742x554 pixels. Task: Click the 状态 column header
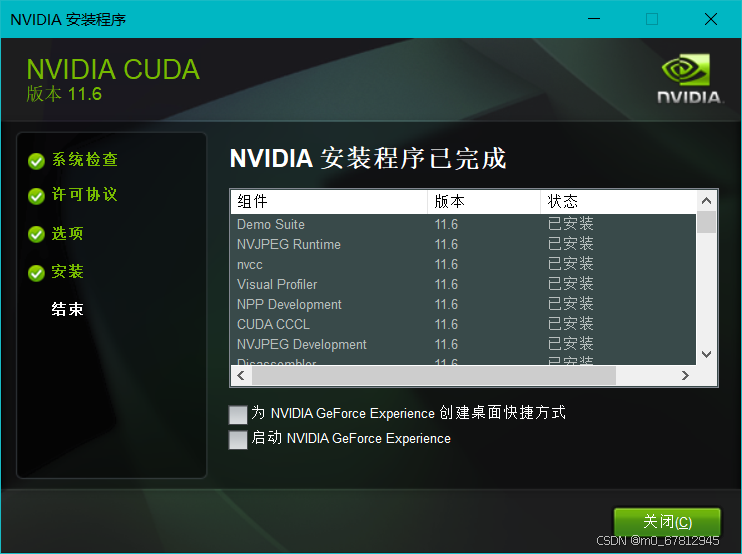[618, 202]
